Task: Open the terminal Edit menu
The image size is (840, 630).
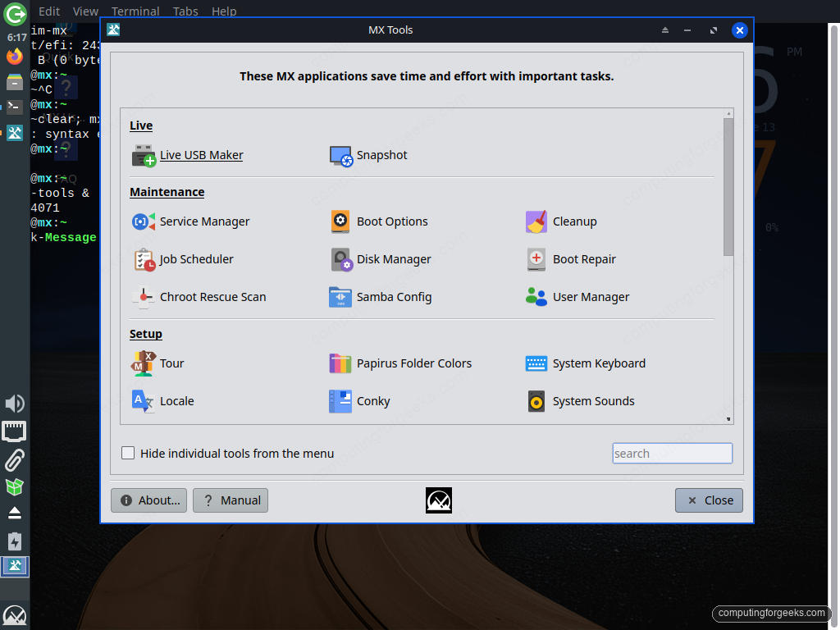Action: (x=49, y=11)
